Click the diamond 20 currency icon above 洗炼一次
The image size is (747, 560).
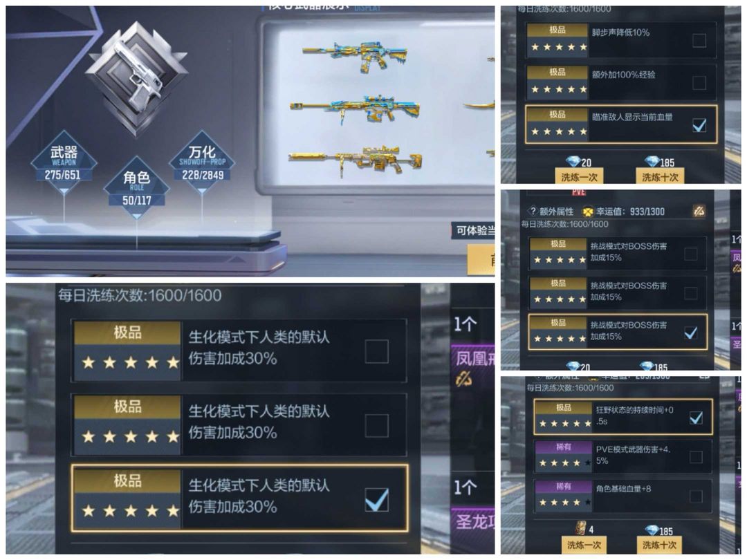(x=572, y=161)
